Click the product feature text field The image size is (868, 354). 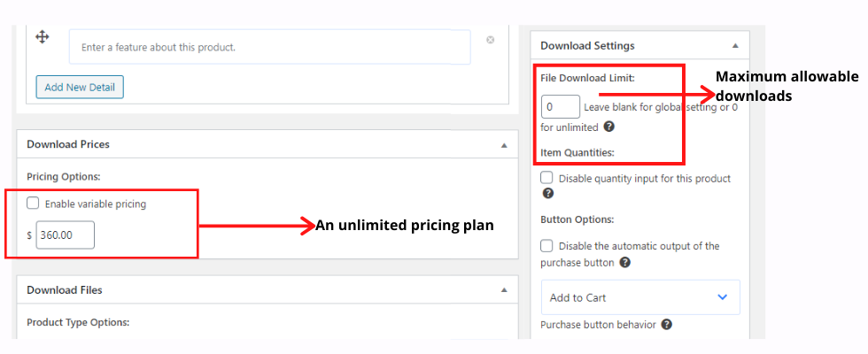pos(270,47)
